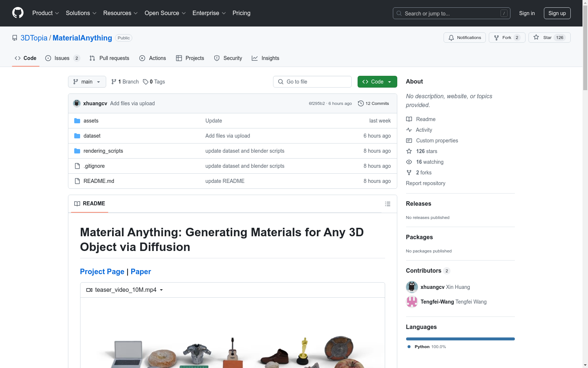Click the 6f295b2 commit hash

[317, 103]
